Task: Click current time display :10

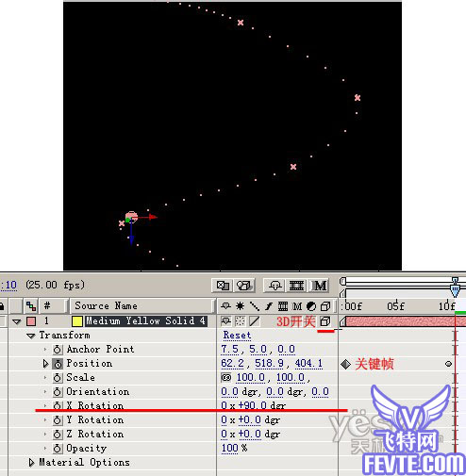Action: pos(8,286)
